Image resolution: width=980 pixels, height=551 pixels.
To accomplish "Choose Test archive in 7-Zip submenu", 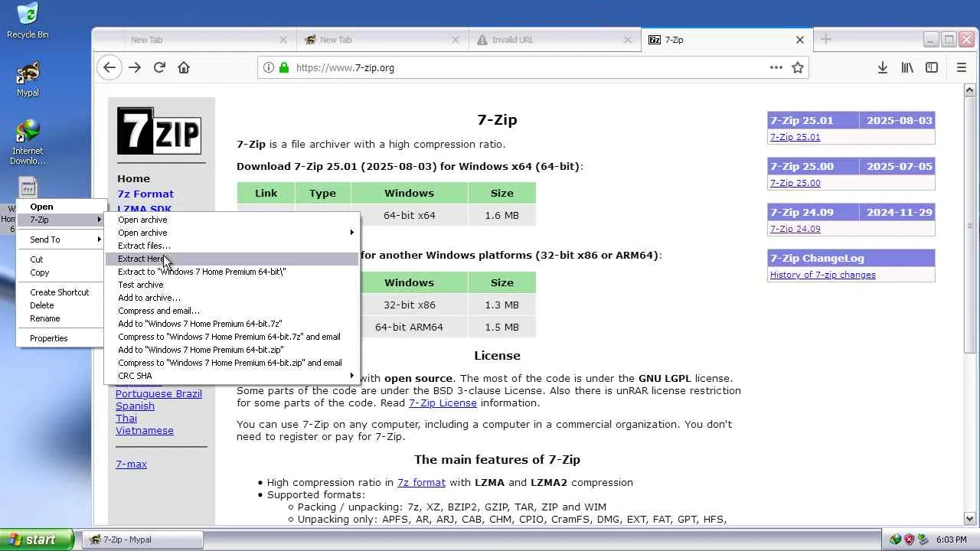I will coord(232,285).
